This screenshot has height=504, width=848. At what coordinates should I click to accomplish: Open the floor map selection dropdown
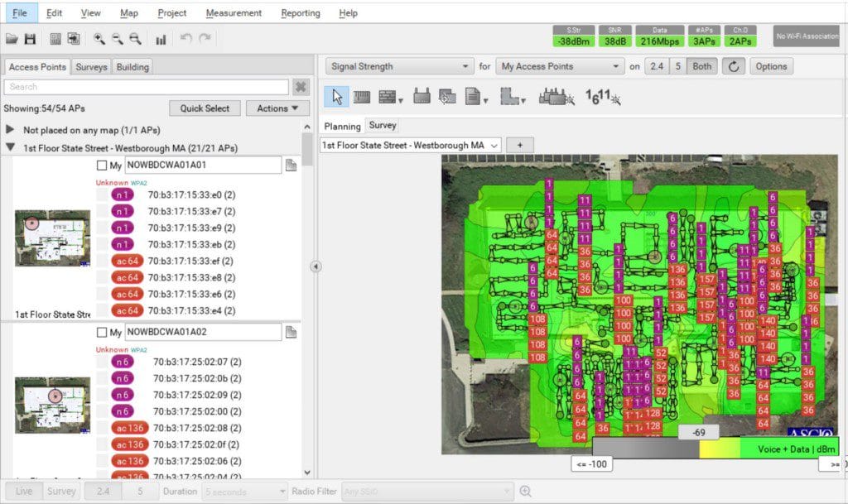(411, 146)
